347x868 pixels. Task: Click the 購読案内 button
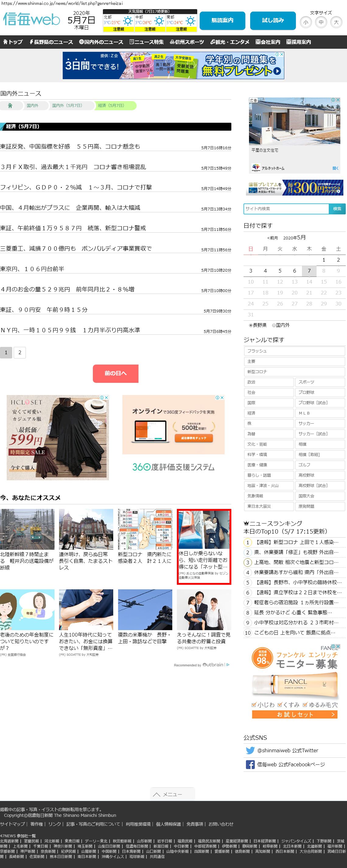point(222,20)
